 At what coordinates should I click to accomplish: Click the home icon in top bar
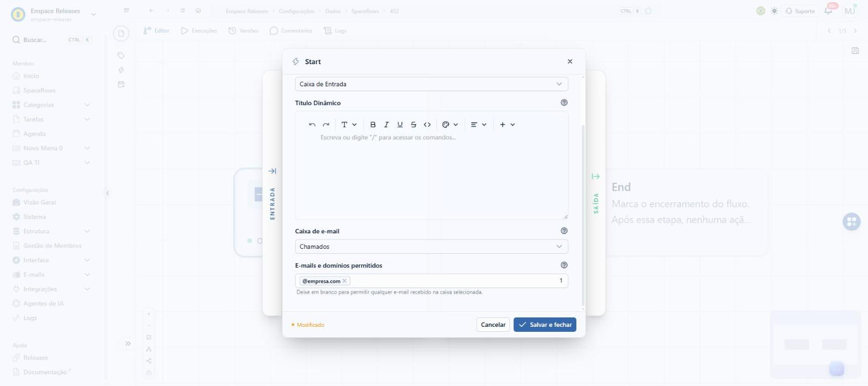pyautogui.click(x=198, y=11)
